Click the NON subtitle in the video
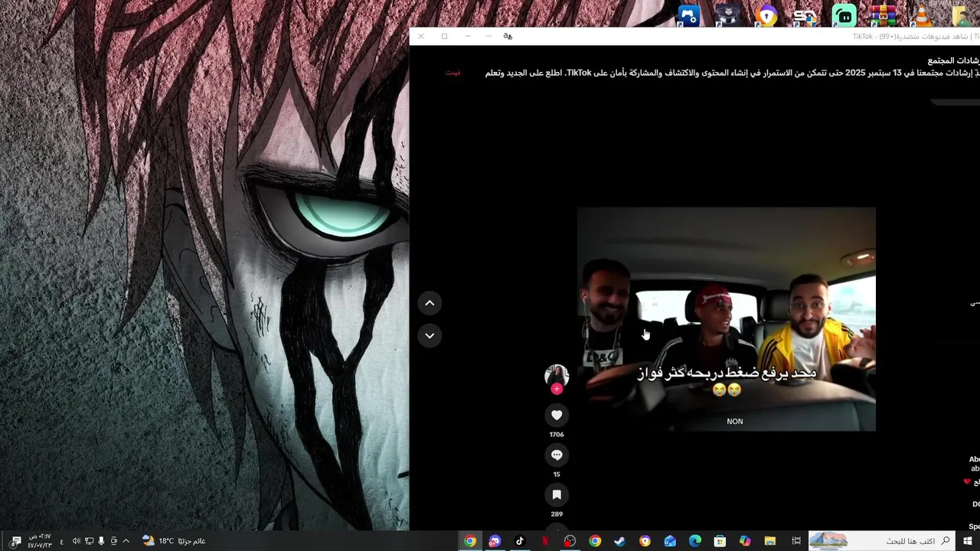 click(x=735, y=422)
